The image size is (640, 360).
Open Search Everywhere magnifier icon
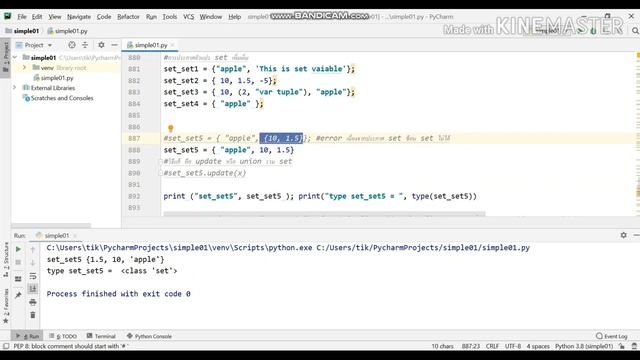click(635, 31)
